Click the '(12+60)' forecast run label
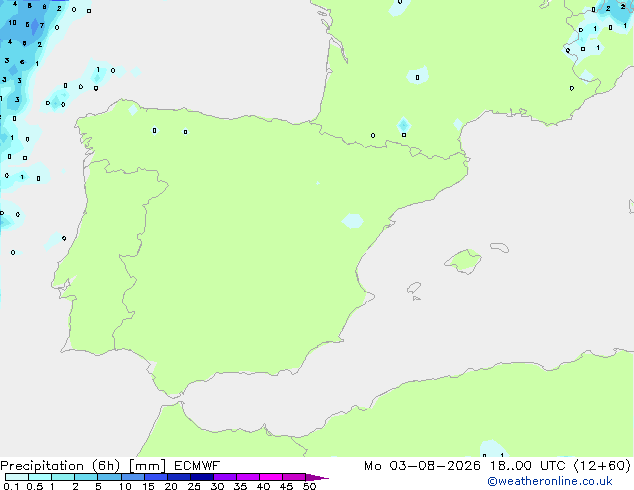Viewport: 634px width, 490px height. (x=602, y=466)
